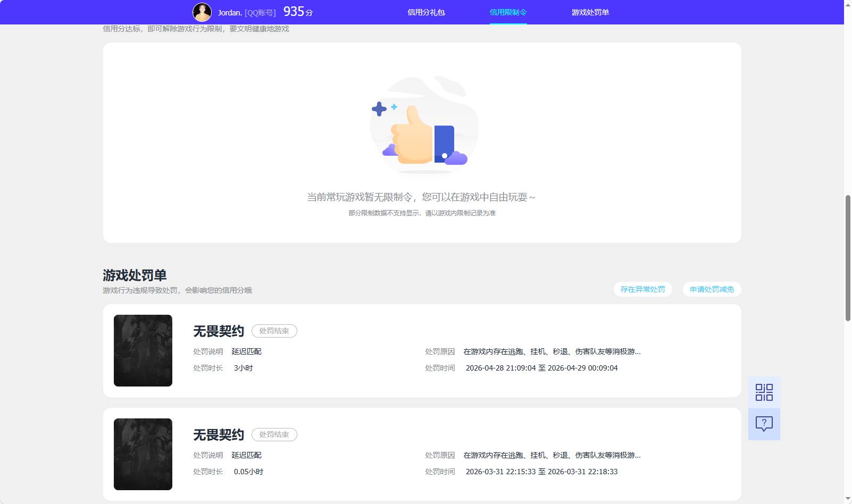This screenshot has width=852, height=504.
Task: Click 游戏行为违规导致处罚 subtitle text
Action: tap(177, 290)
